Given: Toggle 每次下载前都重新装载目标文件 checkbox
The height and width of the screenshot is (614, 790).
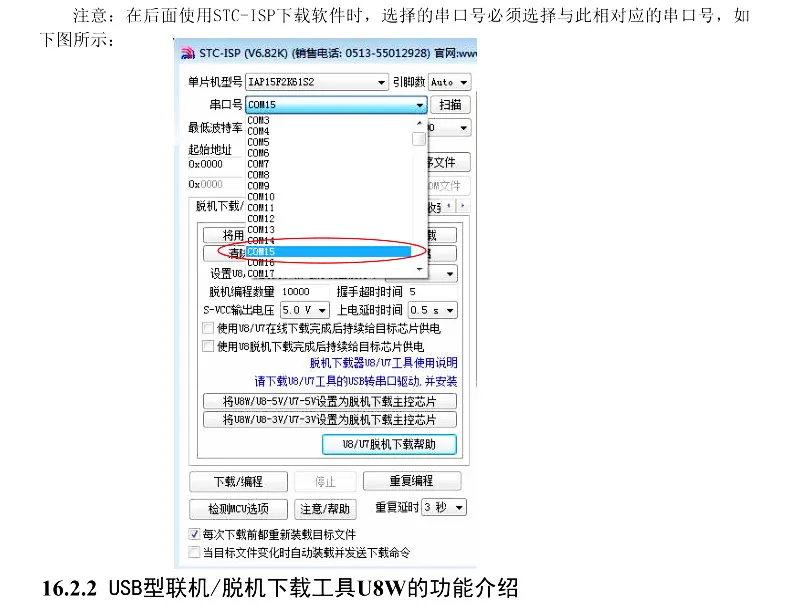Looking at the screenshot, I should [194, 534].
